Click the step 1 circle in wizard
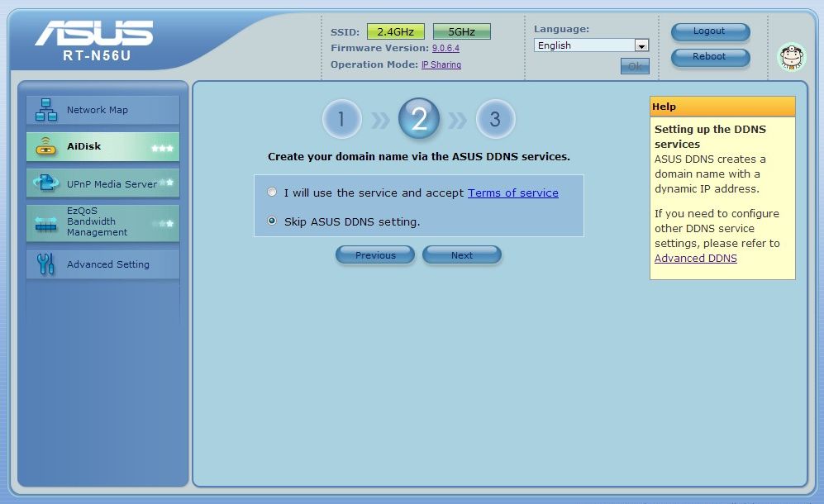The width and height of the screenshot is (824, 504). 341,120
